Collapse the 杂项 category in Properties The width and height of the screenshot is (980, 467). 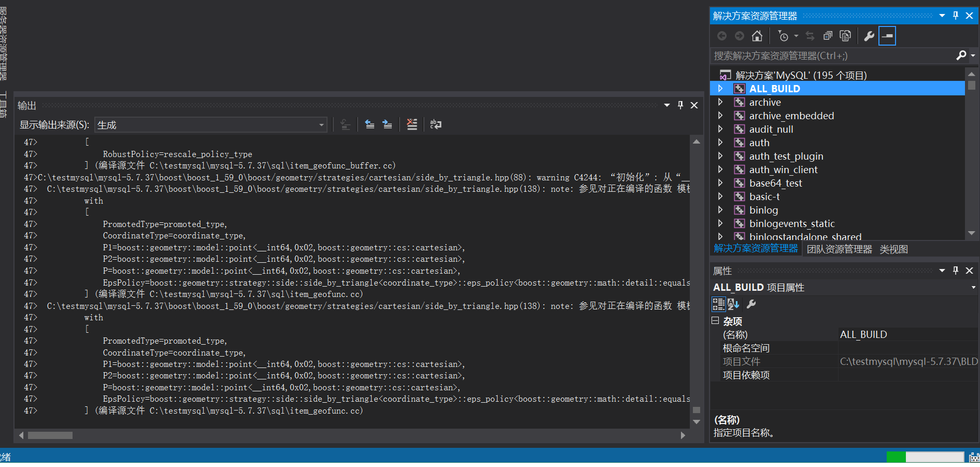(x=716, y=321)
